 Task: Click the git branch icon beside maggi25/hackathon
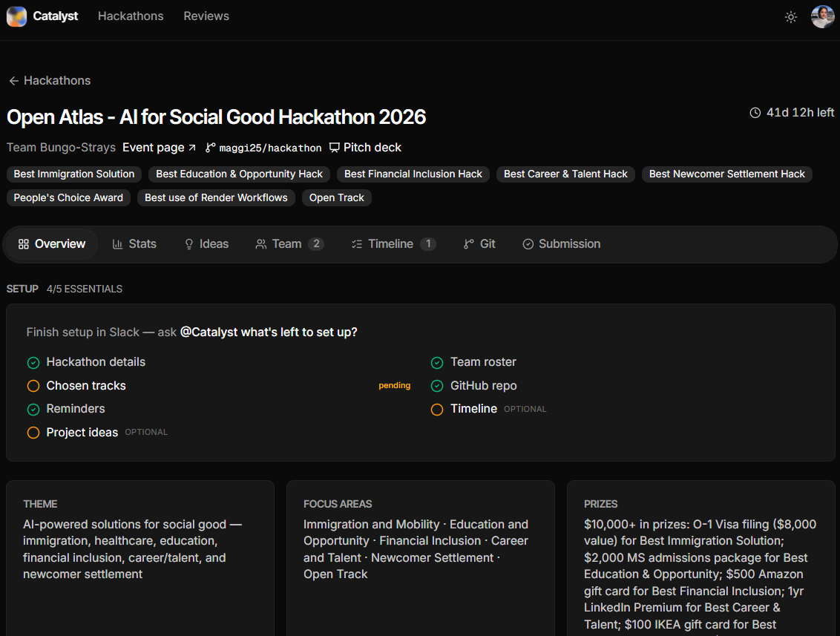click(211, 148)
